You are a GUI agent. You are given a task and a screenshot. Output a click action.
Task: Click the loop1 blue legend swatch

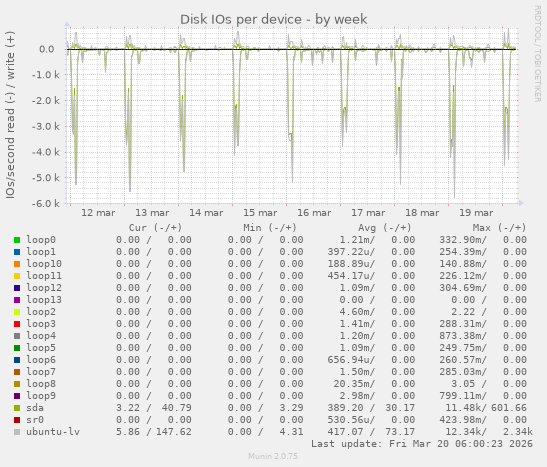[x=17, y=252]
